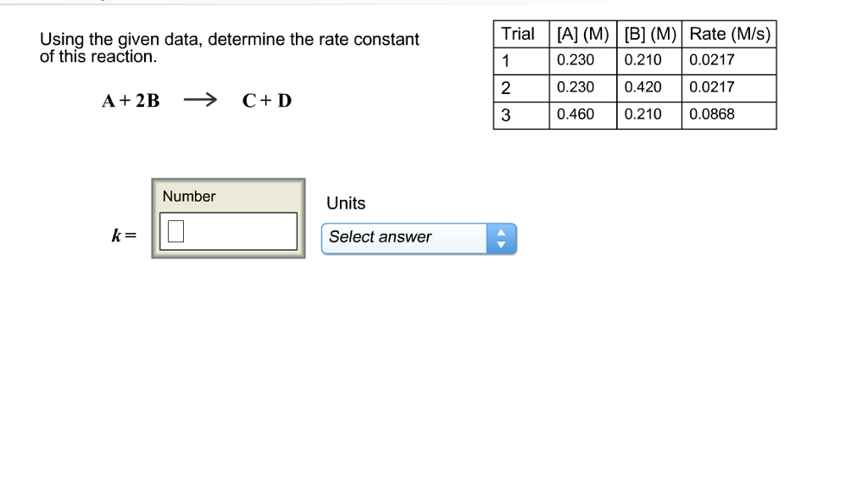Click the [A] (M) column header
This screenshot has height=488, width=868.
pos(582,34)
